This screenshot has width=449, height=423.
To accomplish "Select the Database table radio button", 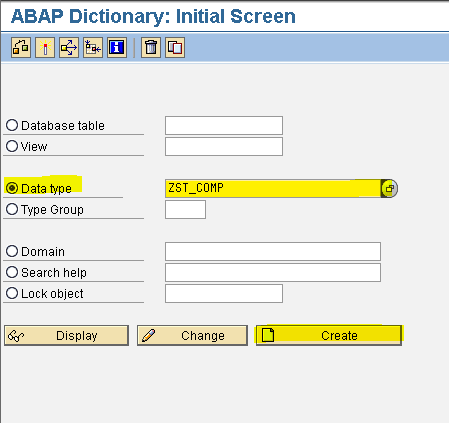I will click(12, 125).
